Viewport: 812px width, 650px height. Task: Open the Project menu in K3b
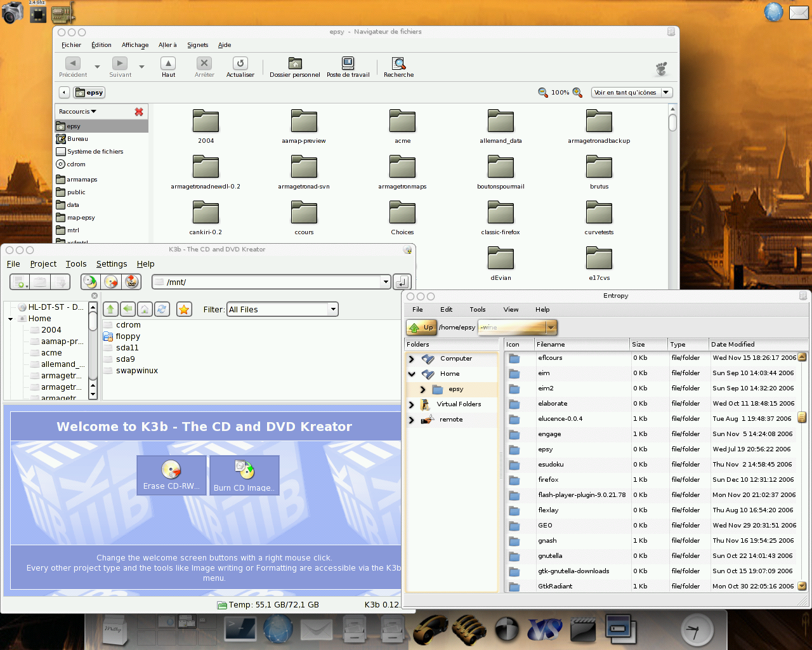pyautogui.click(x=43, y=264)
